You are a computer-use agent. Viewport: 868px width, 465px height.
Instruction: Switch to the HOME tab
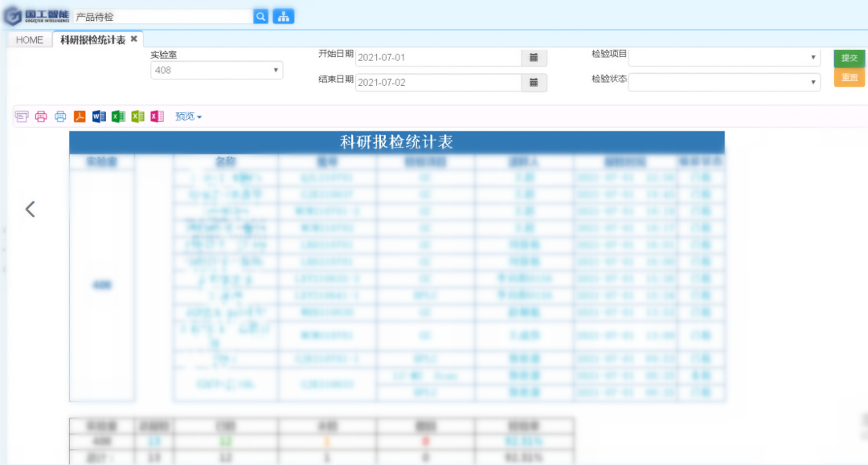tap(30, 40)
